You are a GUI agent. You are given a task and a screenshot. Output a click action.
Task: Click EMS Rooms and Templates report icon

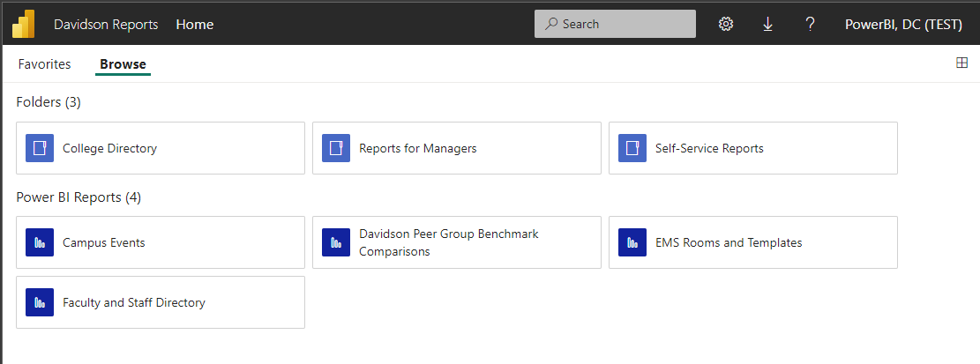pyautogui.click(x=632, y=242)
